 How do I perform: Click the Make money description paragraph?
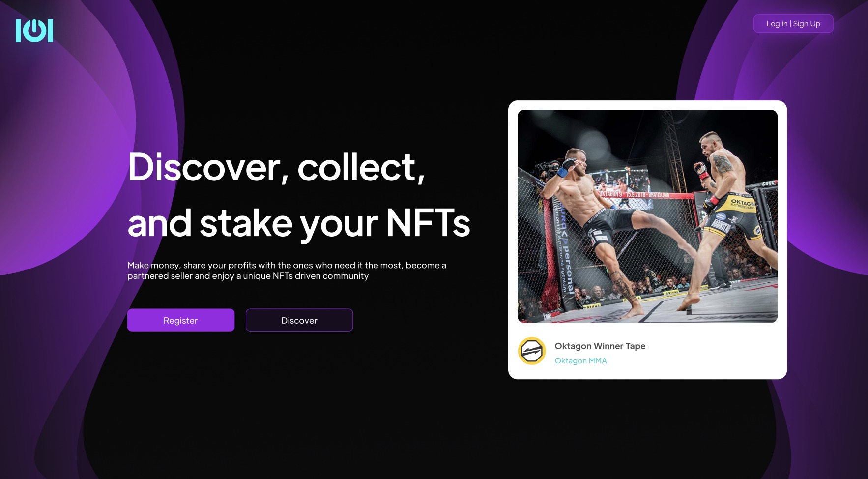287,270
